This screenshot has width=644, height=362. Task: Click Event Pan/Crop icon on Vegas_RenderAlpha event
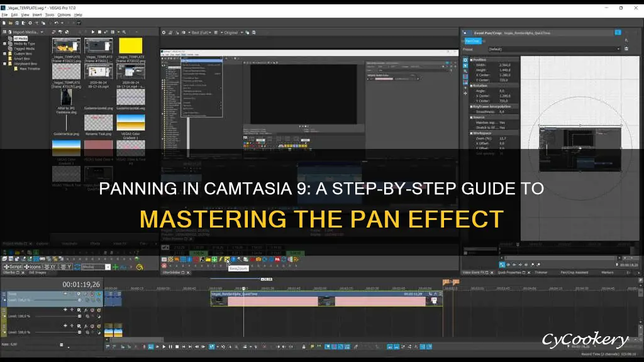pos(430,294)
